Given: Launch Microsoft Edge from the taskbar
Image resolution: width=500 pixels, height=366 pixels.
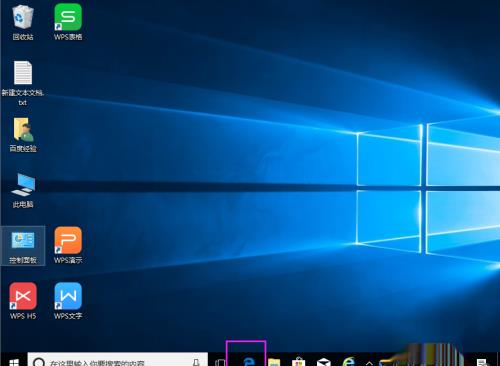Looking at the screenshot, I should (x=249, y=362).
